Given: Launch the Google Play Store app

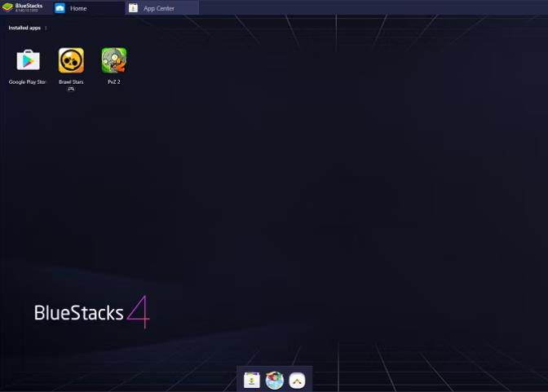Looking at the screenshot, I should pos(28,60).
